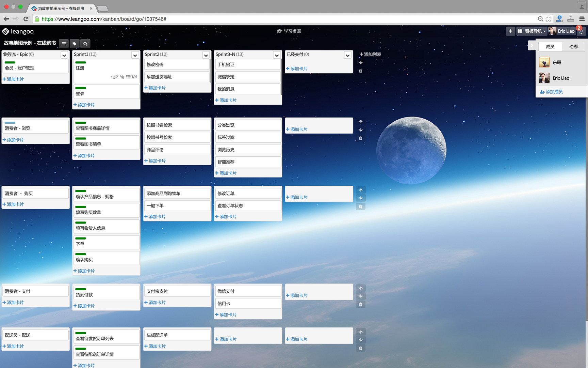Click the board search magnifier icon
The width and height of the screenshot is (588, 368).
click(85, 44)
